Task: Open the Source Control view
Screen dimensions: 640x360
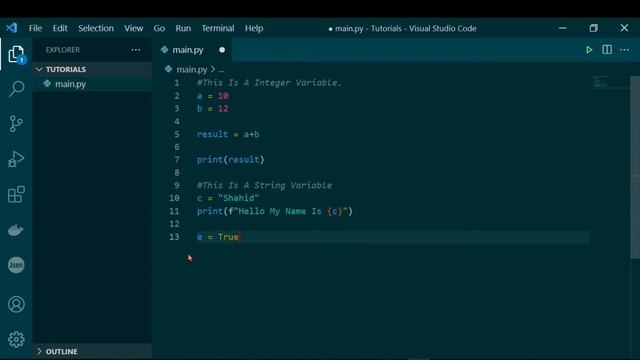Action: point(16,124)
